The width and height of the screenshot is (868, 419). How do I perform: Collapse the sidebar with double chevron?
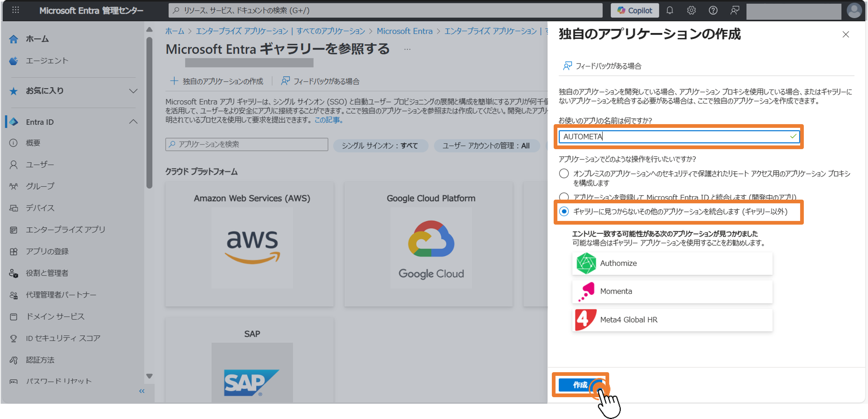(142, 391)
